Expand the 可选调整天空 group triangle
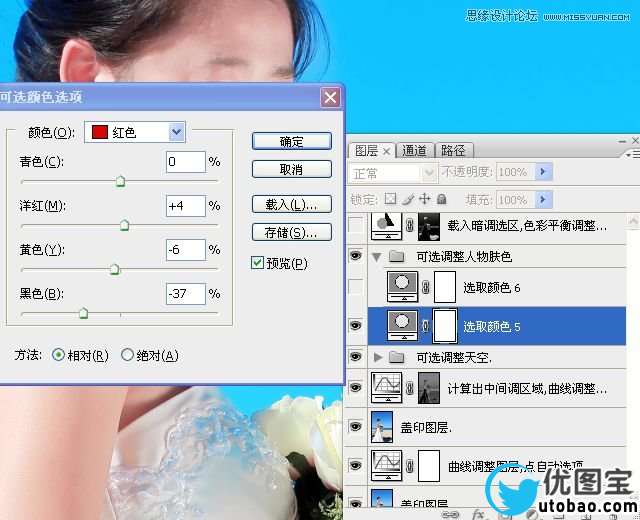The height and width of the screenshot is (520, 640). point(378,358)
